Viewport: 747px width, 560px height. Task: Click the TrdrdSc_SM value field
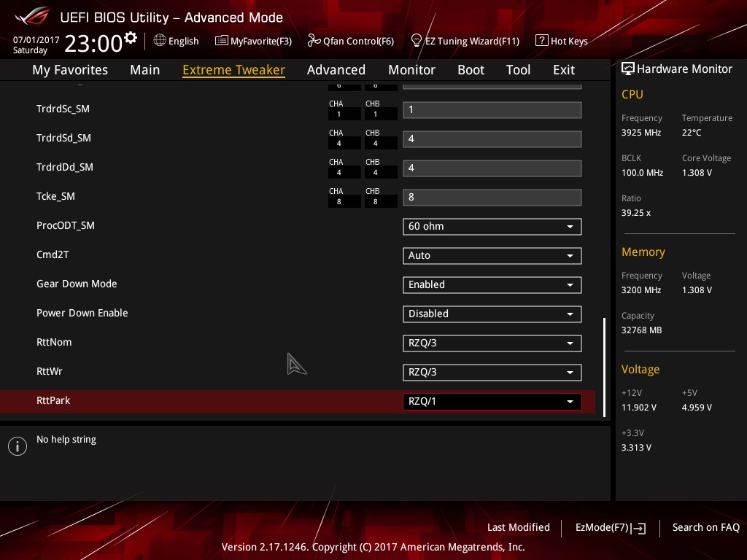492,110
